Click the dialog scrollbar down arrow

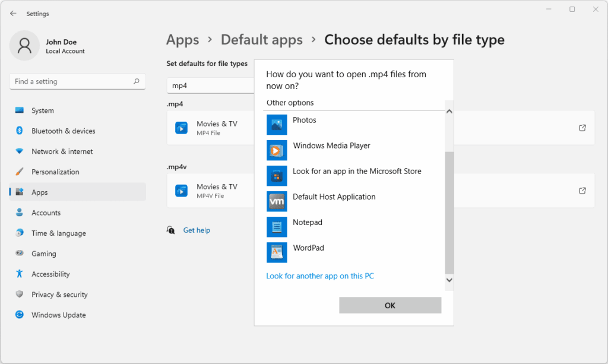pos(449,280)
